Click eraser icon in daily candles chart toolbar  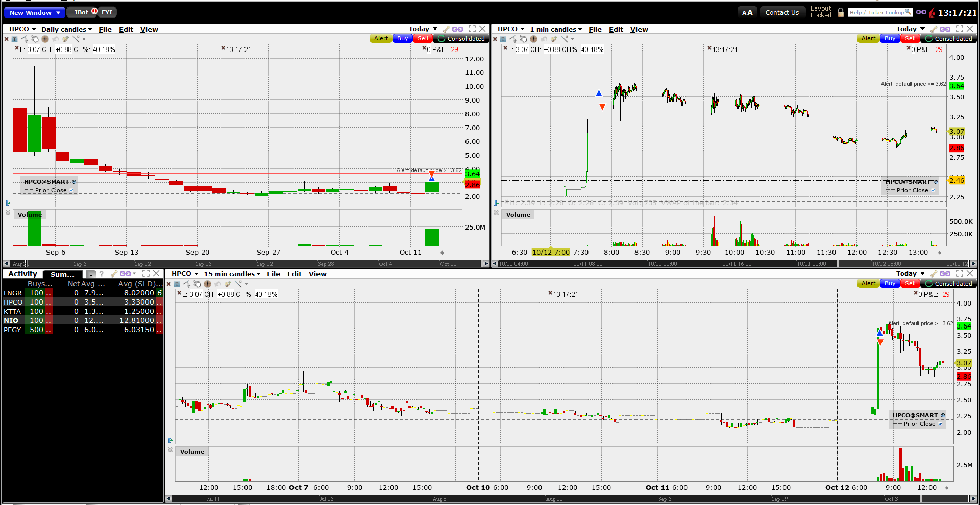(65, 39)
